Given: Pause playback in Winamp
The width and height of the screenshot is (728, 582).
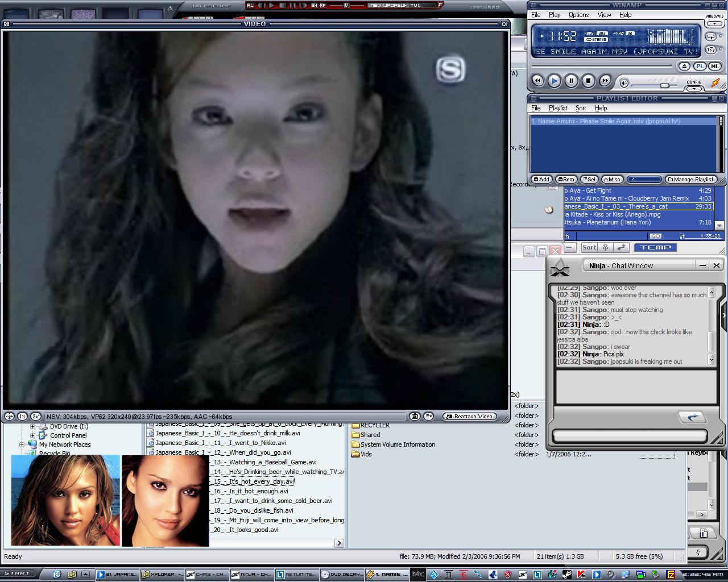Looking at the screenshot, I should coord(571,81).
